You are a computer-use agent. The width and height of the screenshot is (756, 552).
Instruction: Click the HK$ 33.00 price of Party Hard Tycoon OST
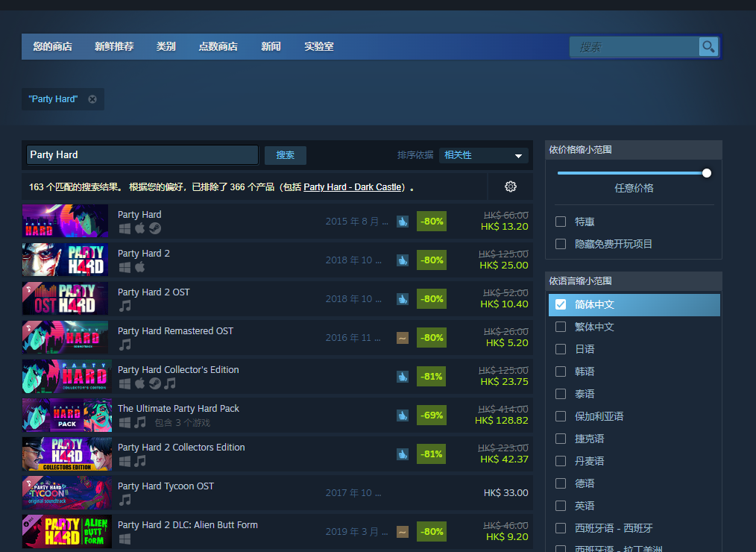pyautogui.click(x=505, y=493)
